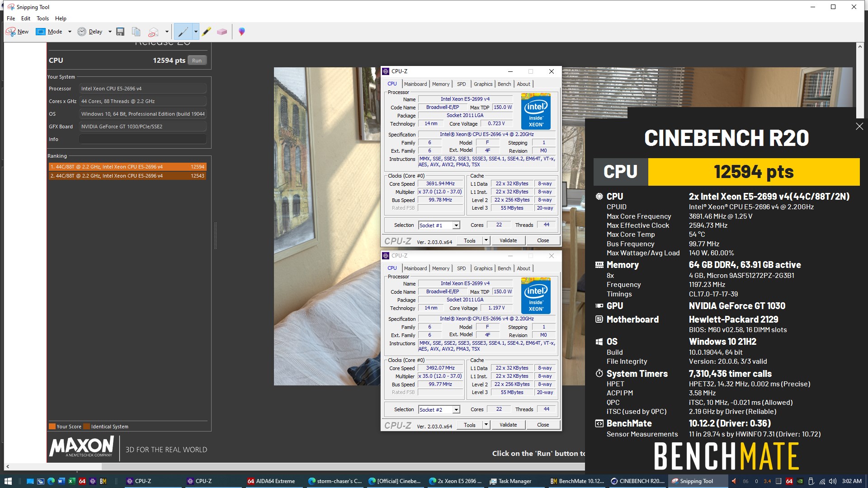Open the Tools menu
The image size is (868, 488).
click(42, 19)
